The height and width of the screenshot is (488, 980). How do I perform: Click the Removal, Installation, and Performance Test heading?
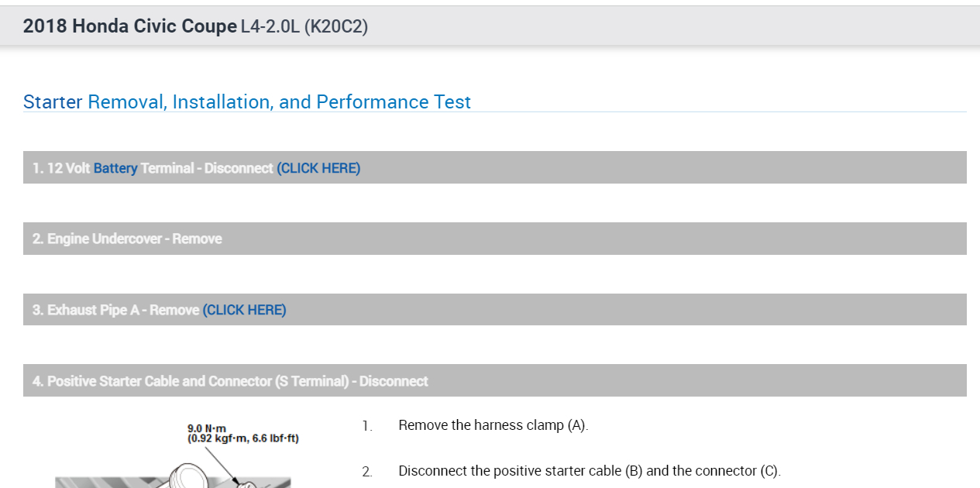tap(279, 102)
